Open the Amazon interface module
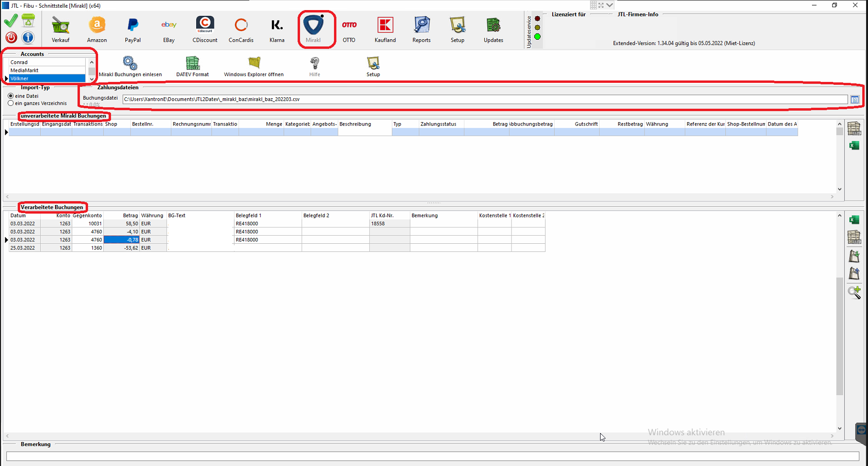 click(97, 29)
